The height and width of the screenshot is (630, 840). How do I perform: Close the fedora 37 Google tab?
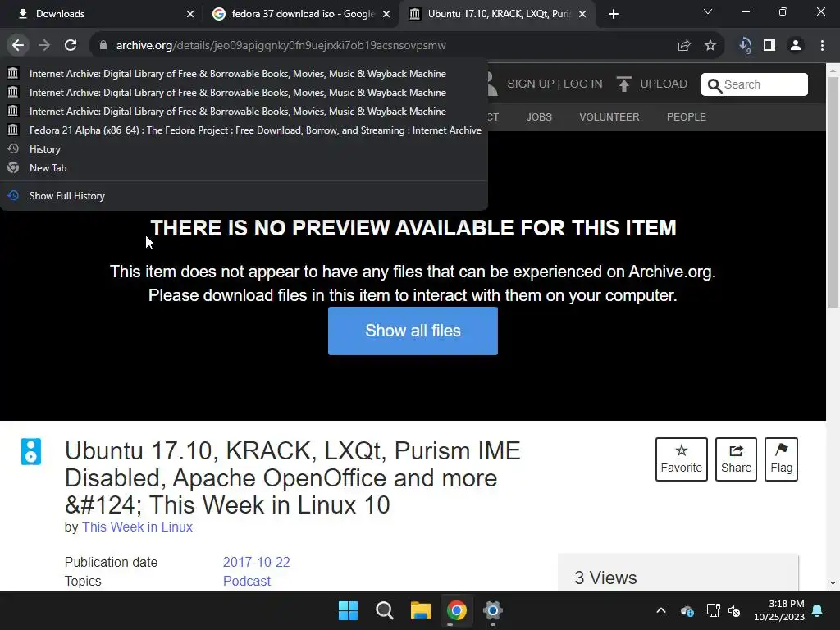[x=386, y=15]
